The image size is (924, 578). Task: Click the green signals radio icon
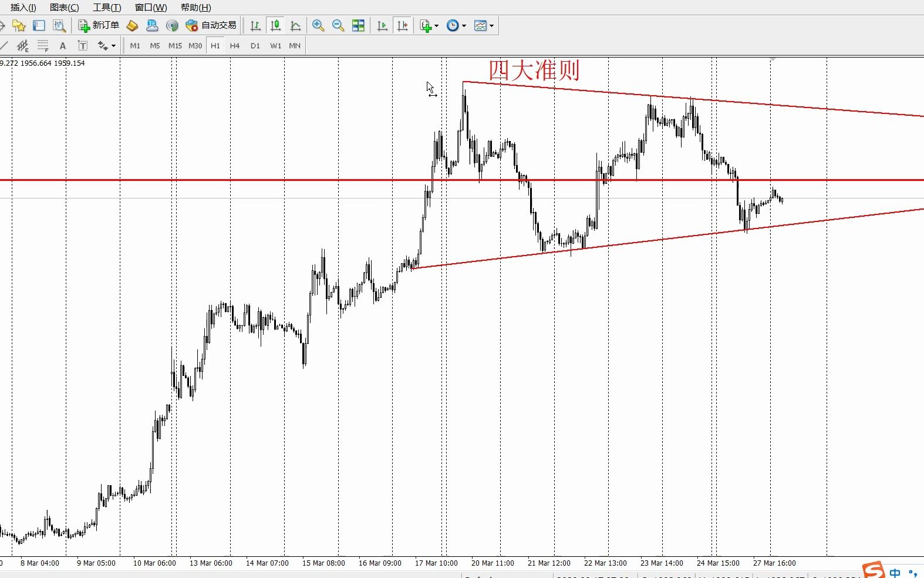coord(172,26)
